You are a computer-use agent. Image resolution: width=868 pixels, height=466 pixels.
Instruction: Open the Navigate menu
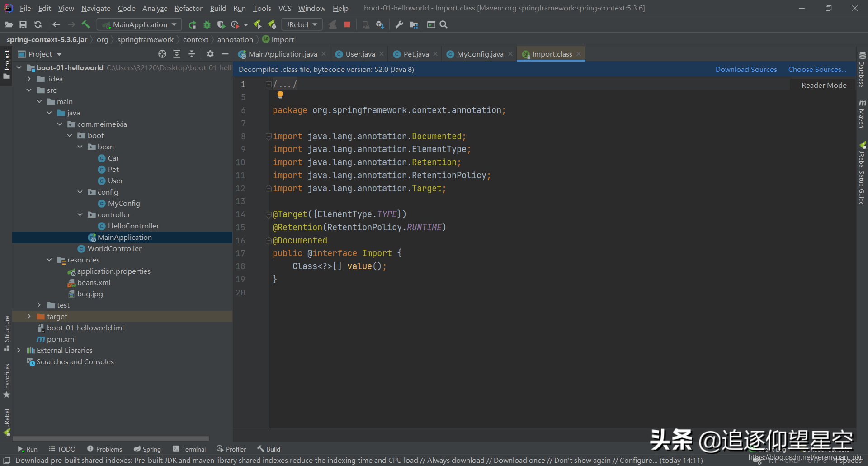pyautogui.click(x=96, y=8)
